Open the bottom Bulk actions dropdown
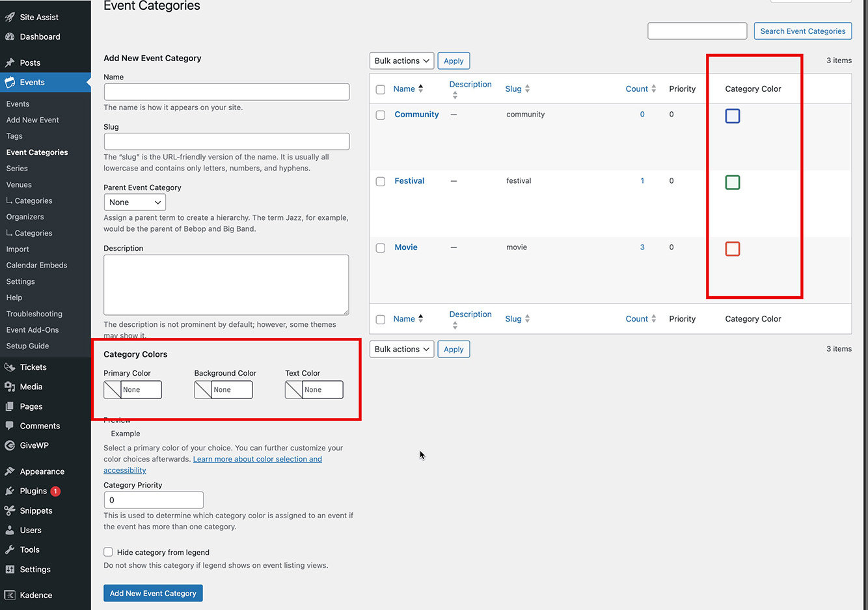The height and width of the screenshot is (610, 868). click(x=401, y=349)
